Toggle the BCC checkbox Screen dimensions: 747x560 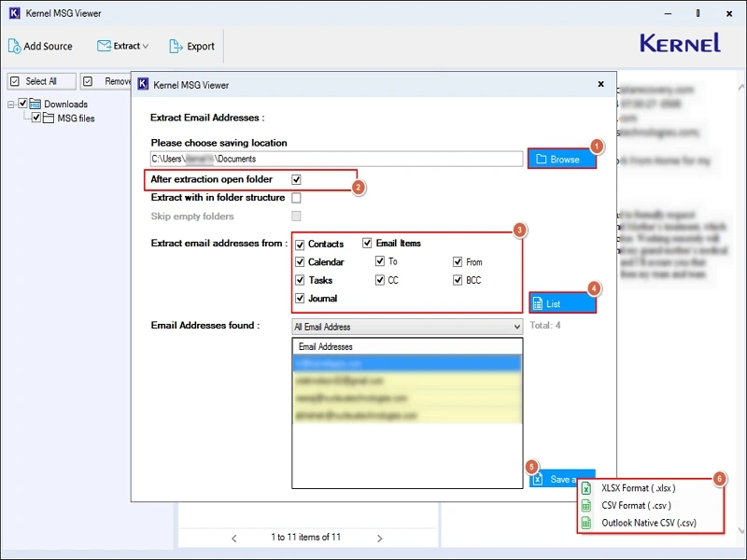(458, 280)
